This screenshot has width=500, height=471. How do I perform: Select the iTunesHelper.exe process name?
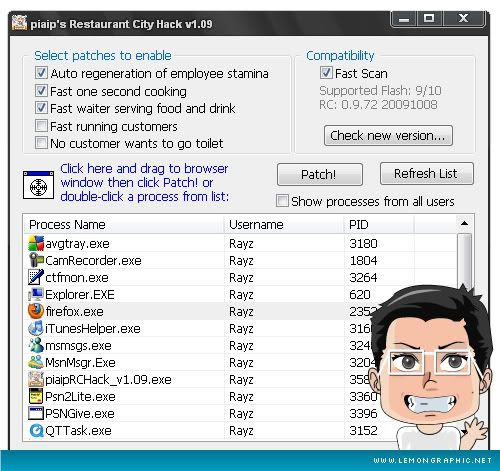click(x=93, y=329)
